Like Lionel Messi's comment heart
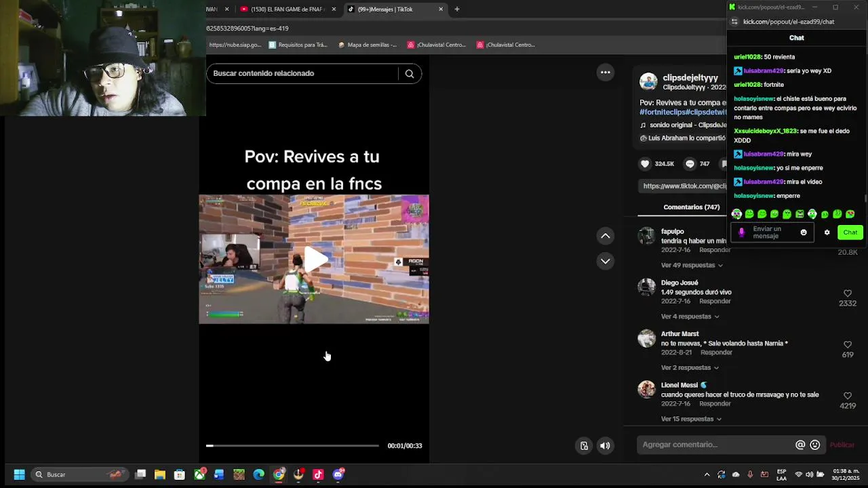Screen dimensions: 868x488 [x=848, y=396]
